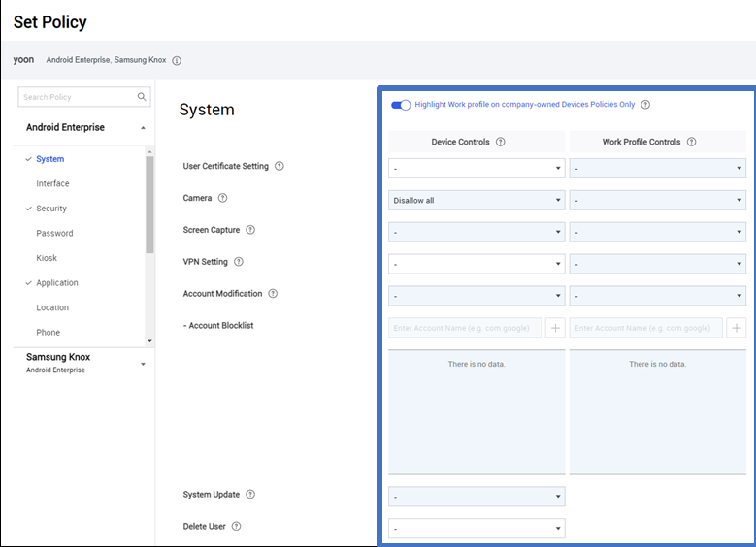
Task: Click help icon beside Delete User
Action: point(236,527)
